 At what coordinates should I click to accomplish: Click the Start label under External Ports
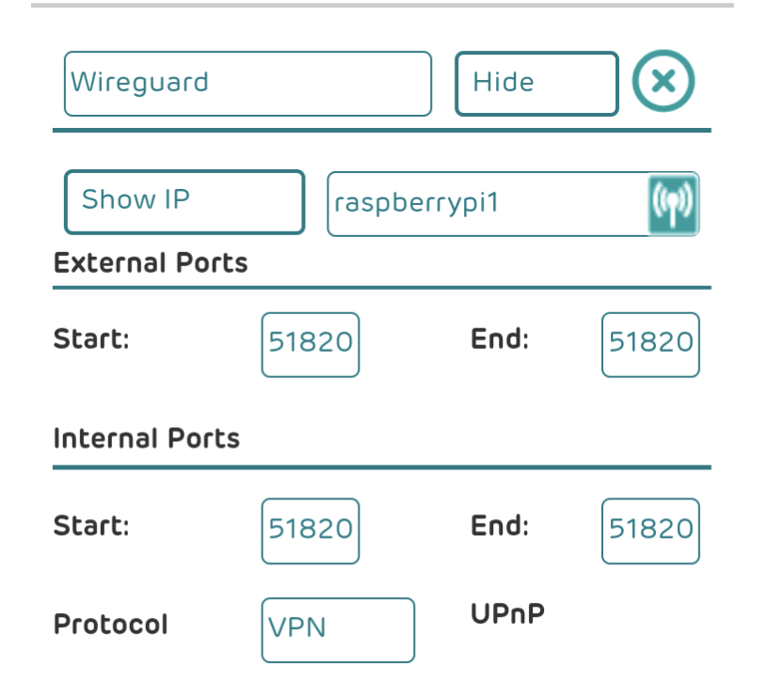91,339
